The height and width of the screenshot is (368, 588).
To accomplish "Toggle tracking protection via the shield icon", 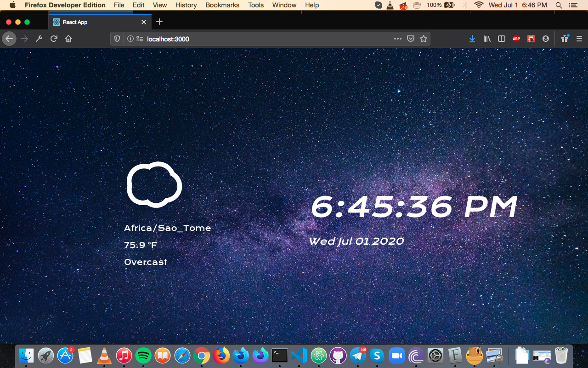I will (117, 39).
